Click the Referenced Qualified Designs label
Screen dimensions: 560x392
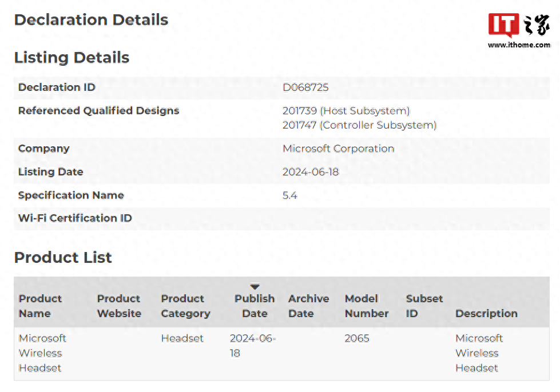(x=98, y=111)
